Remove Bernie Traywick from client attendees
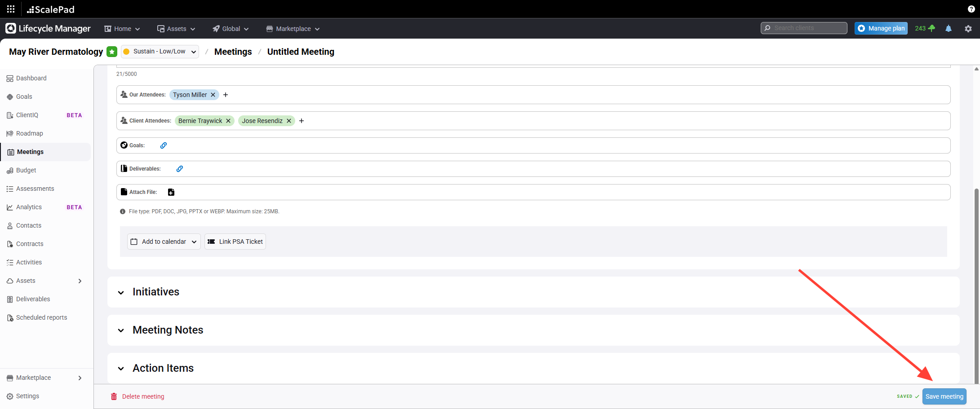 tap(228, 121)
